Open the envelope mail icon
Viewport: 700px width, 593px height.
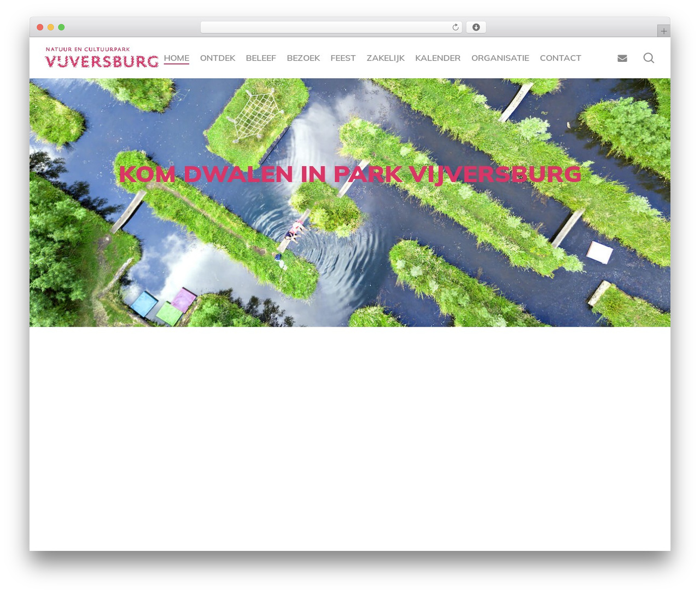pyautogui.click(x=622, y=58)
